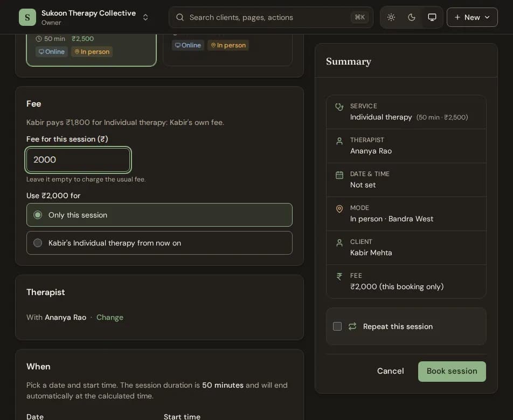Viewport: 513px width, 420px height.
Task: Click the repeat arrows icon
Action: point(352,326)
